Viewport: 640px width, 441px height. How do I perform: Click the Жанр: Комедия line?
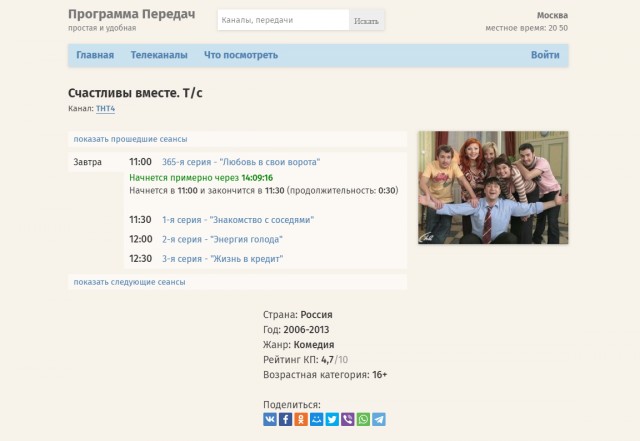[x=298, y=345]
